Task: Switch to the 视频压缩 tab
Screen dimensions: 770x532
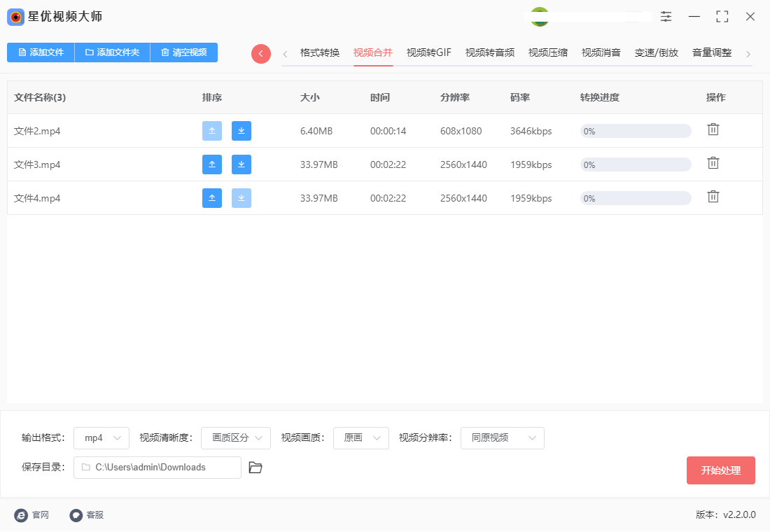Action: click(548, 52)
